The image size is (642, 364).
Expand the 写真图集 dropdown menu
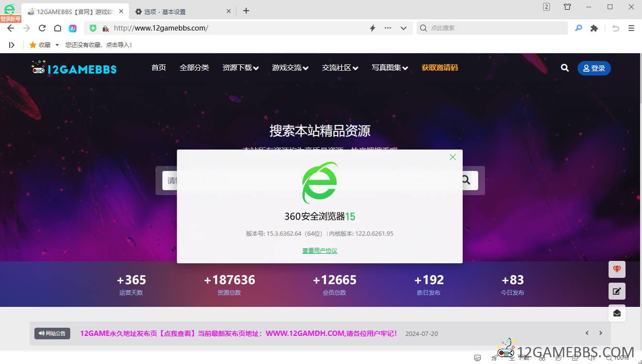point(390,68)
